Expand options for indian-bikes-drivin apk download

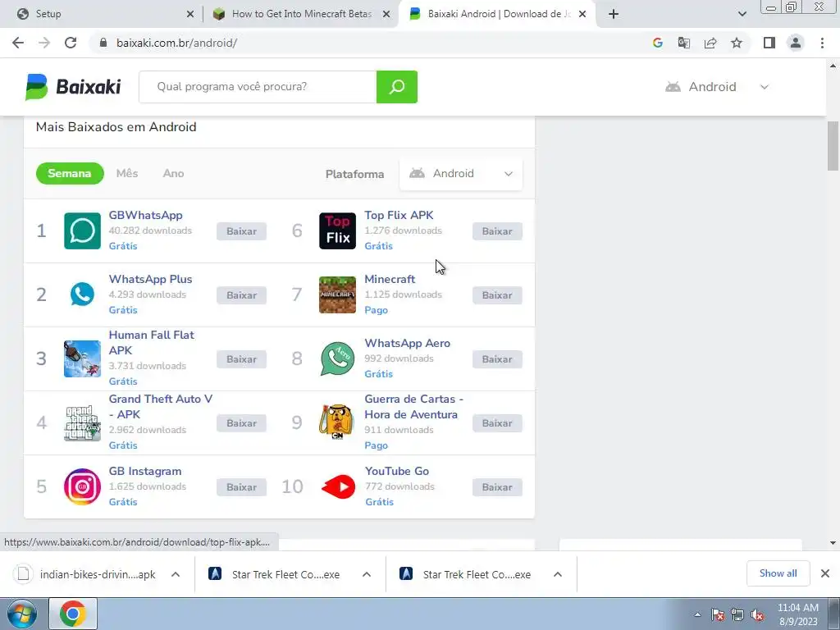tap(176, 574)
